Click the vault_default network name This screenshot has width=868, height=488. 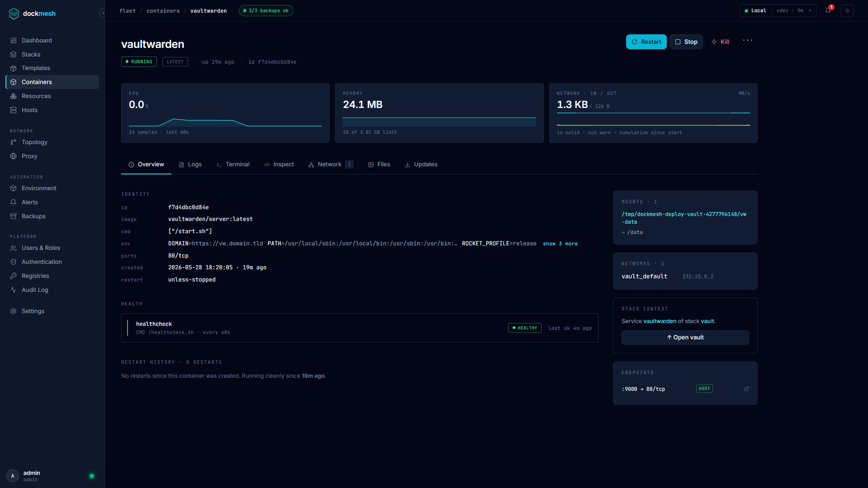click(644, 277)
